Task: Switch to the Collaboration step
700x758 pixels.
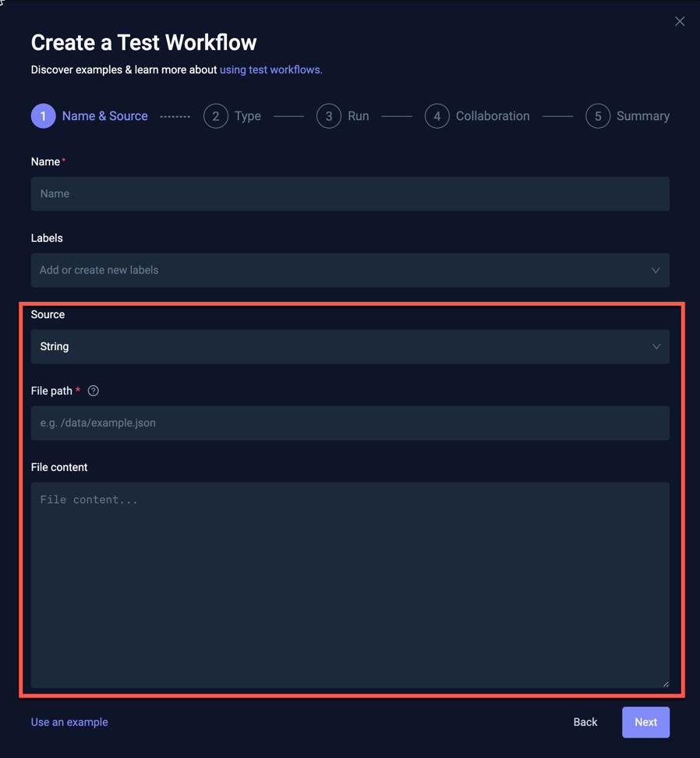Action: pyautogui.click(x=493, y=115)
